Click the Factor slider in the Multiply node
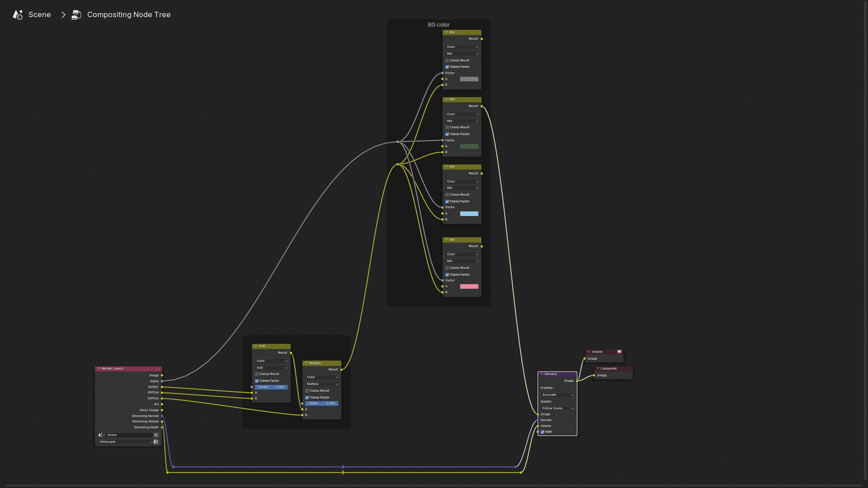868x488 pixels. pos(321,404)
